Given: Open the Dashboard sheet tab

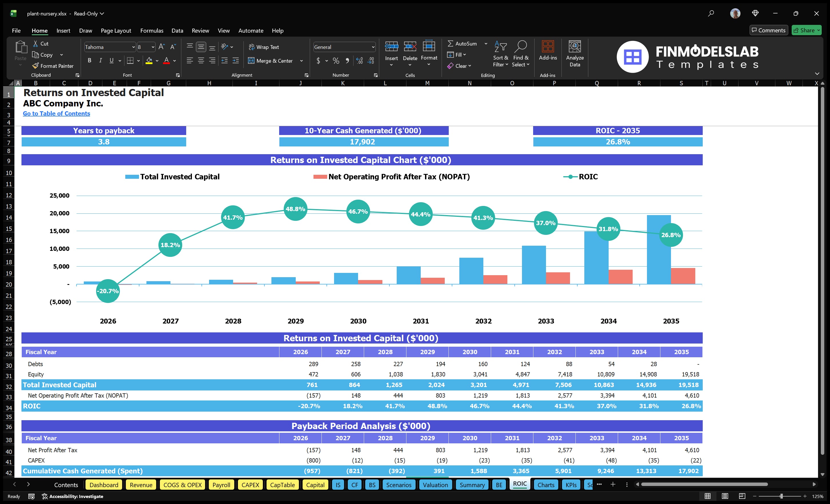Looking at the screenshot, I should click(104, 485).
